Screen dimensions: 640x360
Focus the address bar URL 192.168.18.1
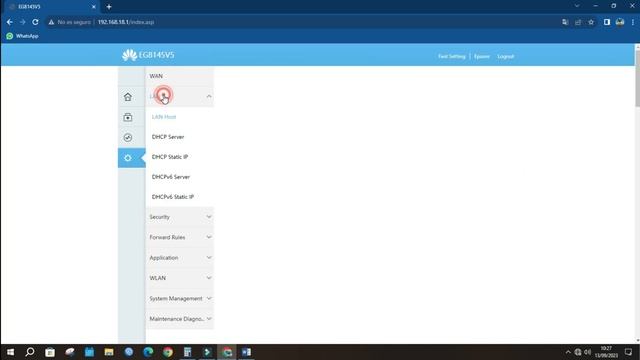pos(126,22)
